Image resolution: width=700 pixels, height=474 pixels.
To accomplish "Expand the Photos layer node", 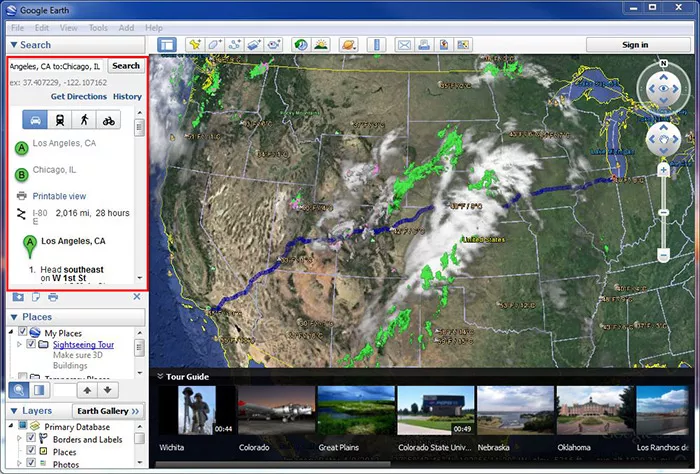I will 19,463.
